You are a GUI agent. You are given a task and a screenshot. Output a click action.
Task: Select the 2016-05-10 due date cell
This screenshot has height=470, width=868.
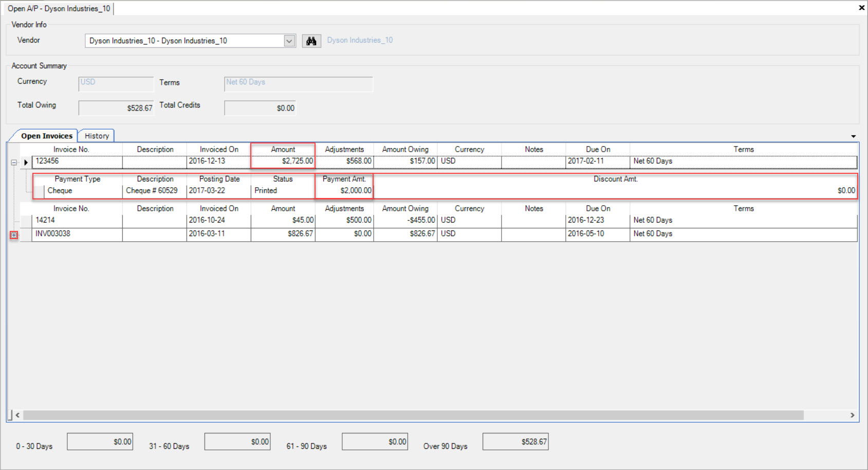[x=598, y=234]
